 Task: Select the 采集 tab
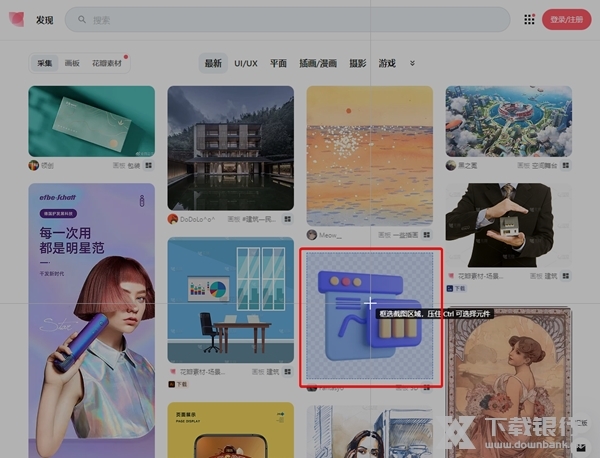[44, 63]
